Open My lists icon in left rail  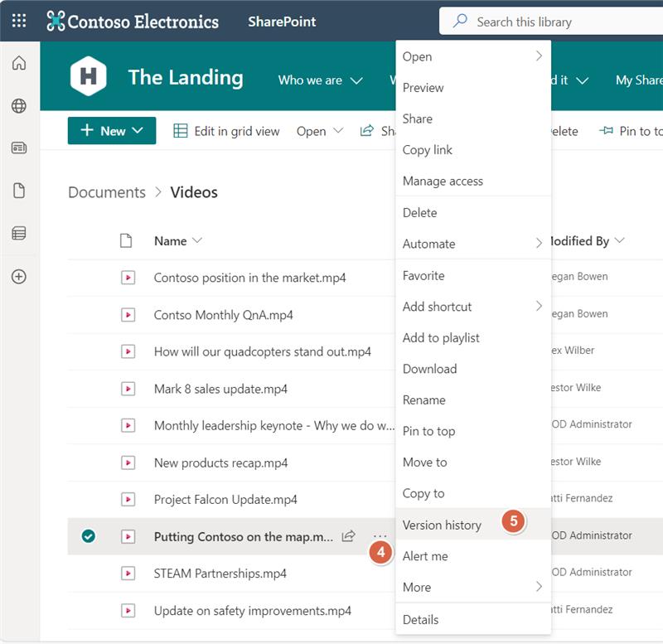point(19,233)
